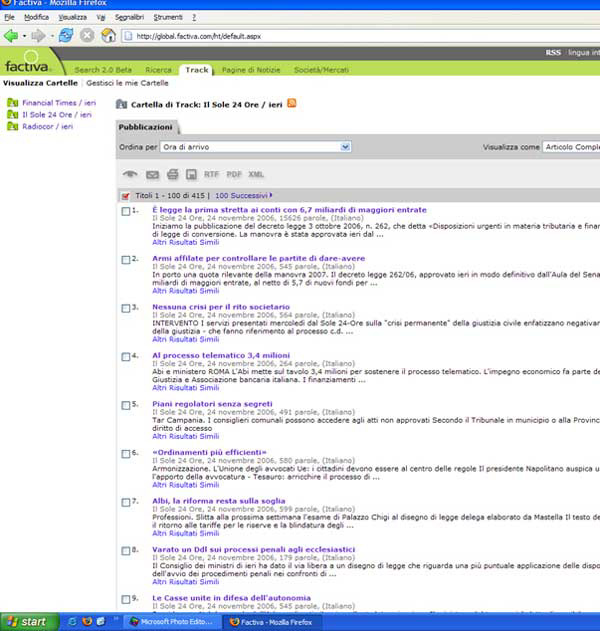Tick the checkbox for article 1
The height and width of the screenshot is (631, 600).
(125, 211)
